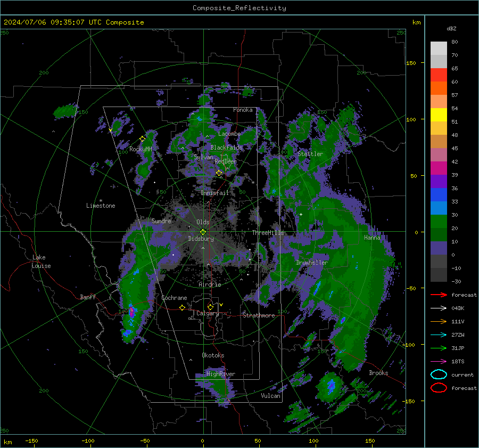Click the asterisk marker above Limestone
479x448 pixels.
pyautogui.click(x=101, y=201)
